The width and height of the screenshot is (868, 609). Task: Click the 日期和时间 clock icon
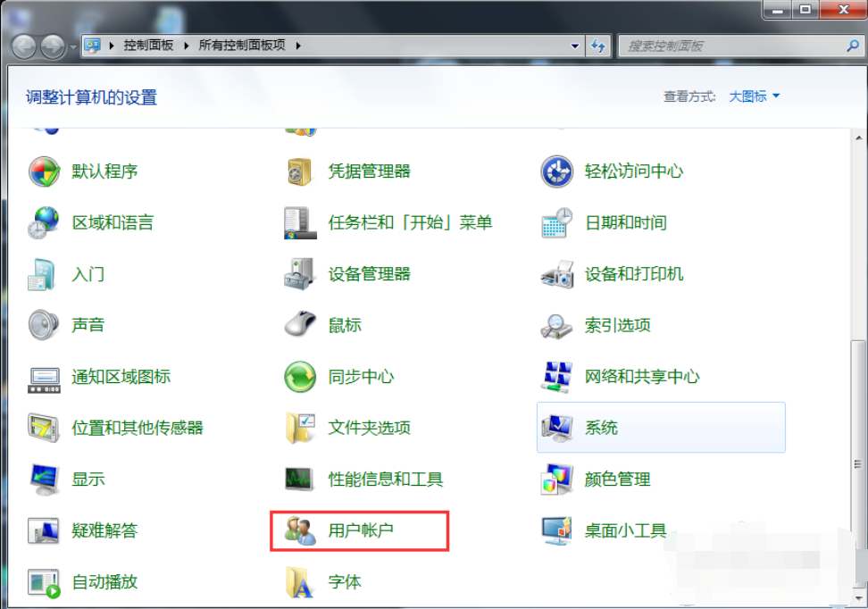pyautogui.click(x=555, y=223)
